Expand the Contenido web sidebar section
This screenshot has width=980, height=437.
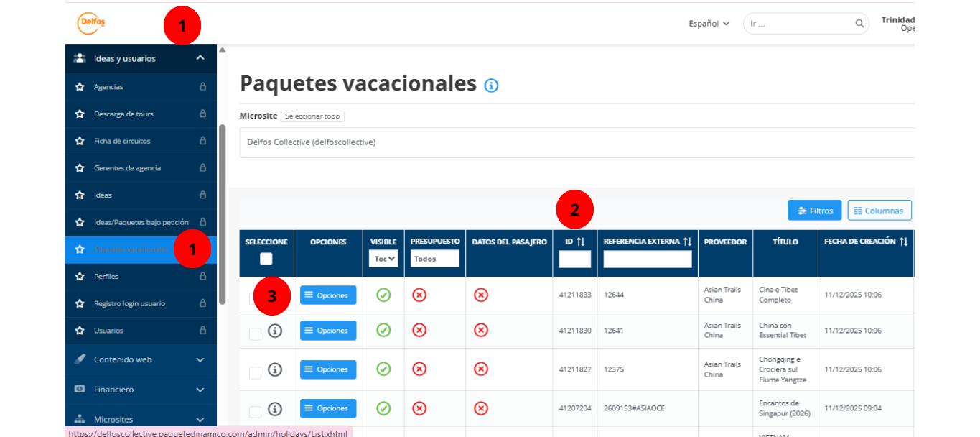tap(140, 359)
